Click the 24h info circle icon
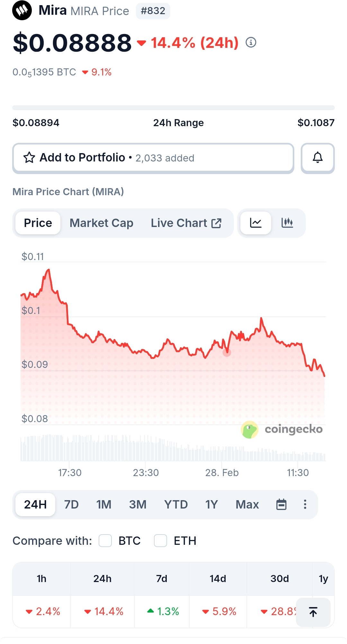347x644 pixels. (x=251, y=42)
